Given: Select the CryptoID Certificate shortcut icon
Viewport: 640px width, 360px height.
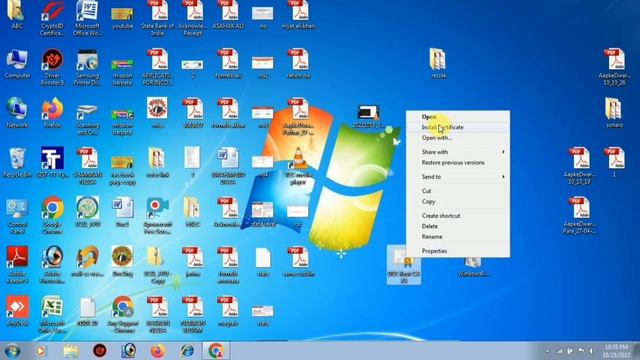Looking at the screenshot, I should pyautogui.click(x=52, y=18).
